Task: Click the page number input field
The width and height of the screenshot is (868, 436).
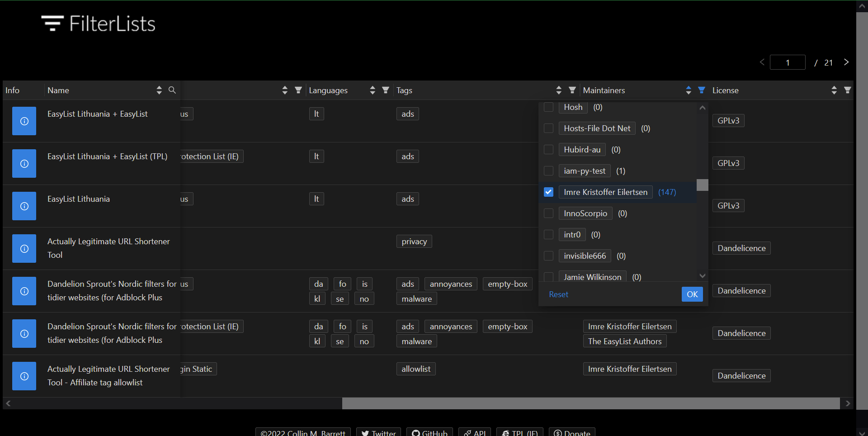Action: pyautogui.click(x=788, y=62)
